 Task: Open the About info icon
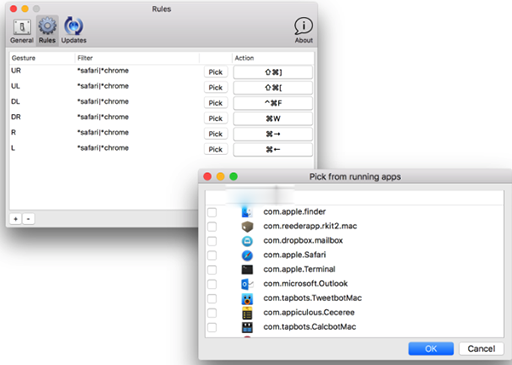pos(303,31)
